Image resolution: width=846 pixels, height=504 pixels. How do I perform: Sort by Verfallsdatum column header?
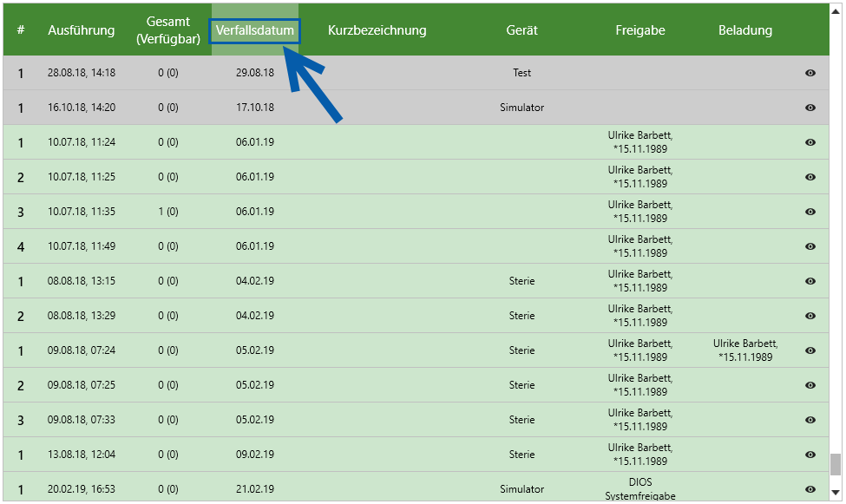coord(254,30)
